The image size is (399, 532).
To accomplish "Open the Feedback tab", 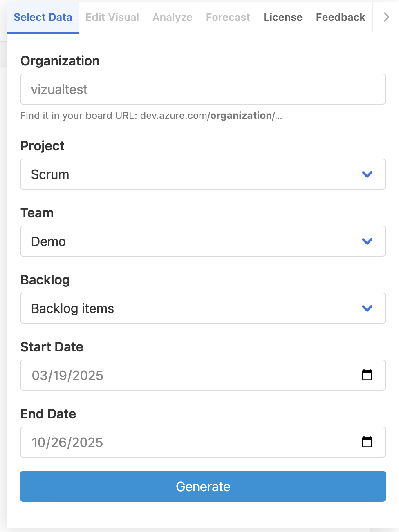I will point(340,17).
